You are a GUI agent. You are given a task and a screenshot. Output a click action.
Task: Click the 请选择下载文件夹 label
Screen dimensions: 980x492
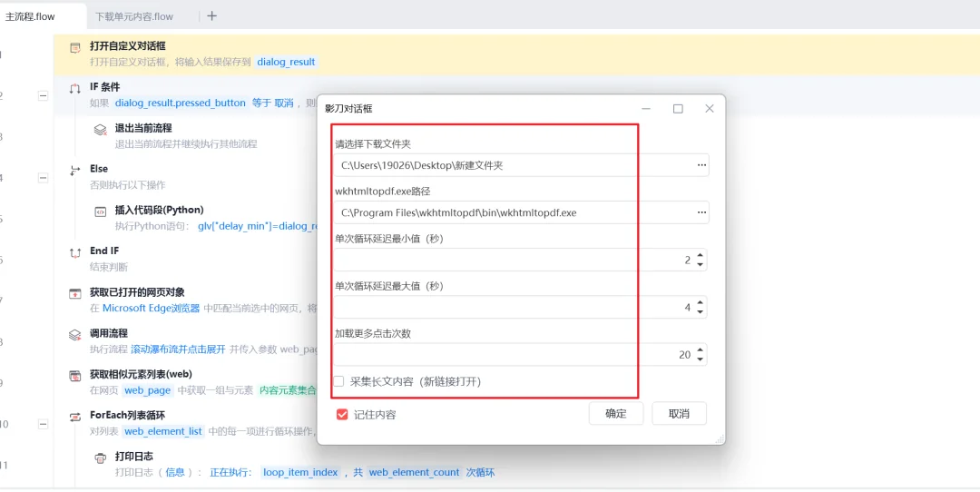click(x=373, y=144)
